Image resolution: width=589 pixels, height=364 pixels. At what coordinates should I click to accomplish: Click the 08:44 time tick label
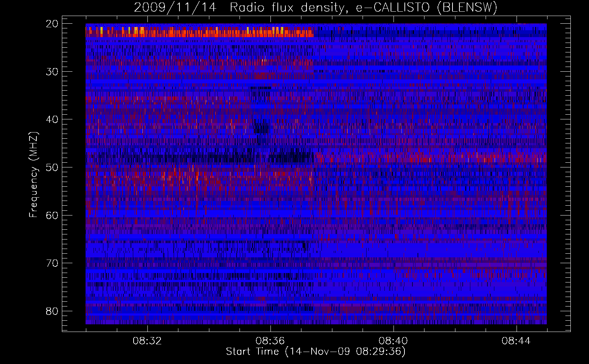tap(516, 341)
